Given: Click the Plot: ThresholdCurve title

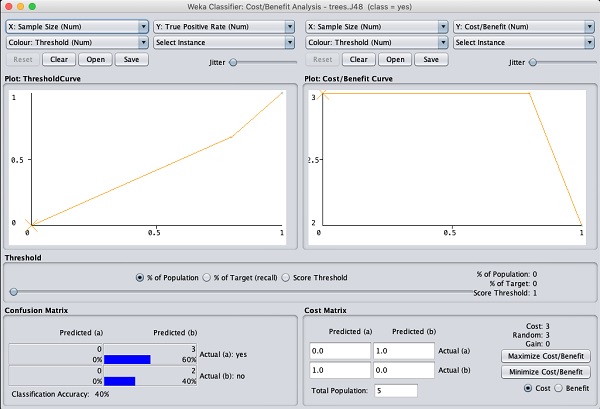Looking at the screenshot, I should click(42, 79).
